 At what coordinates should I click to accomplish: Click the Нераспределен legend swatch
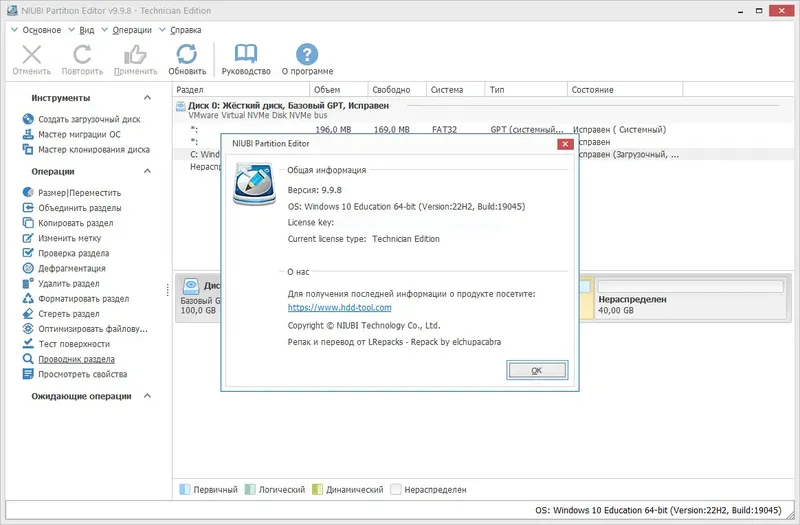pyautogui.click(x=396, y=490)
